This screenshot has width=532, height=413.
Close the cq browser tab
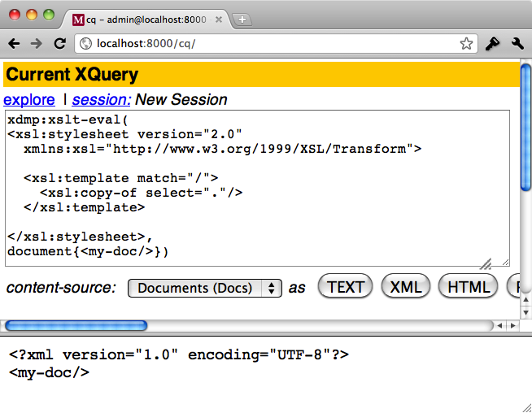219,20
